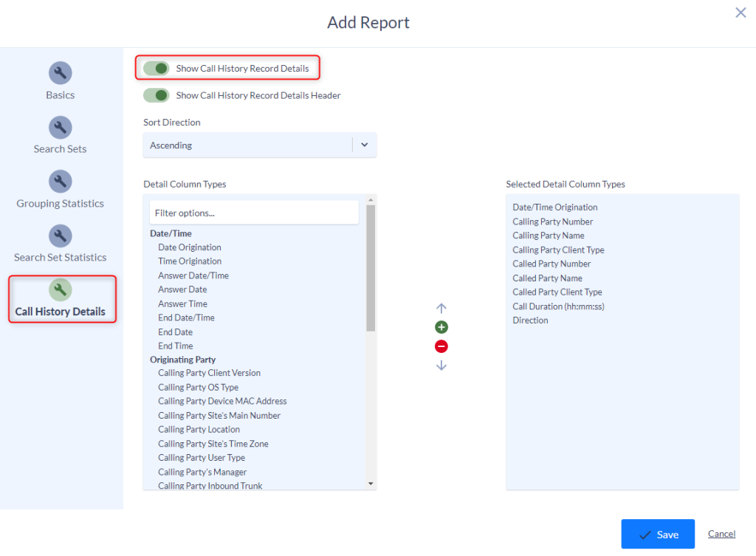This screenshot has height=556, width=756.
Task: Select Calling Party Site's Time Zone
Action: click(x=213, y=444)
